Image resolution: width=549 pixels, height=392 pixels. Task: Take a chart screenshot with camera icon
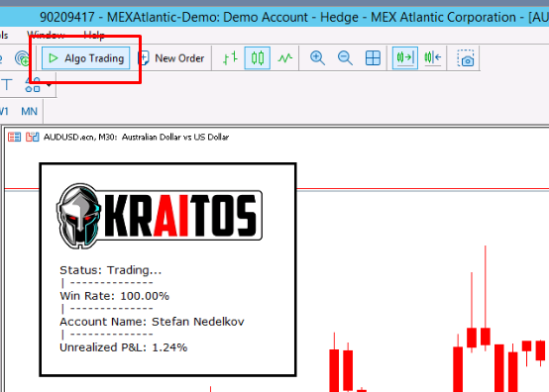[466, 58]
